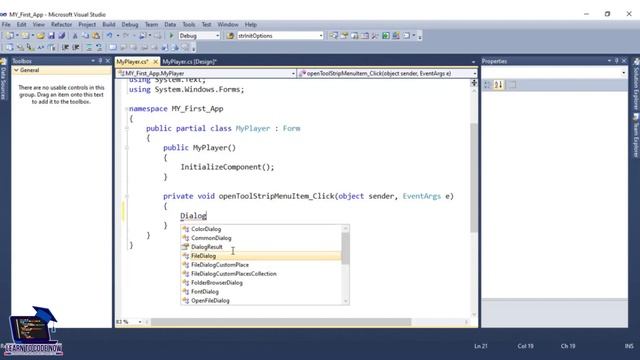Open the File menu

pos(6,24)
